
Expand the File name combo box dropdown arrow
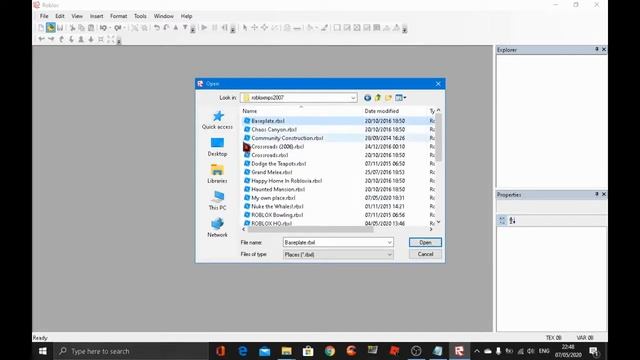[389, 242]
